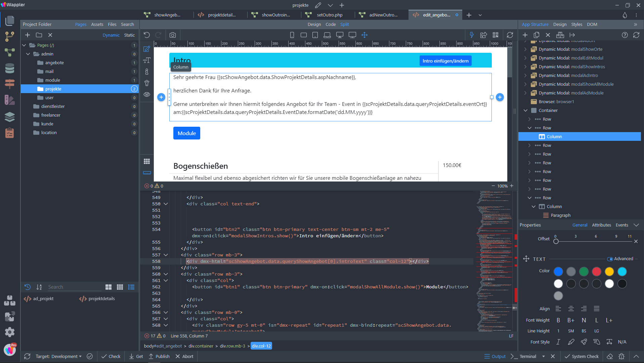Image resolution: width=644 pixels, height=363 pixels.
Task: Switch to the Attributes properties tab
Action: [x=601, y=225]
